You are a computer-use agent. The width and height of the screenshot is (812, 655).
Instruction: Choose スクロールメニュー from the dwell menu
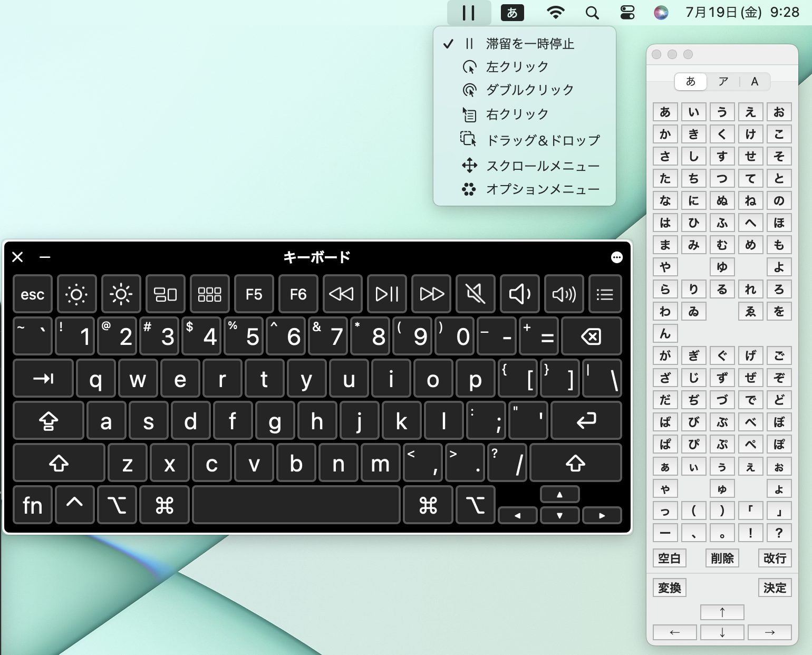[x=525, y=166]
